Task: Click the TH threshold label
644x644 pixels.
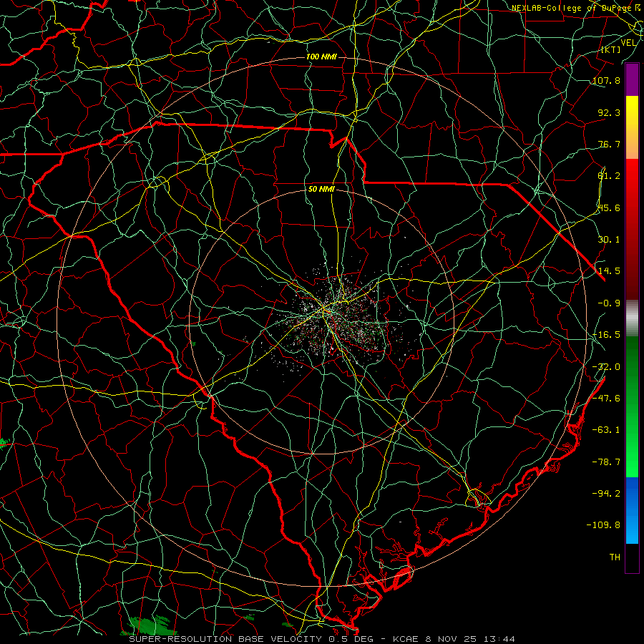Action: click(x=615, y=557)
